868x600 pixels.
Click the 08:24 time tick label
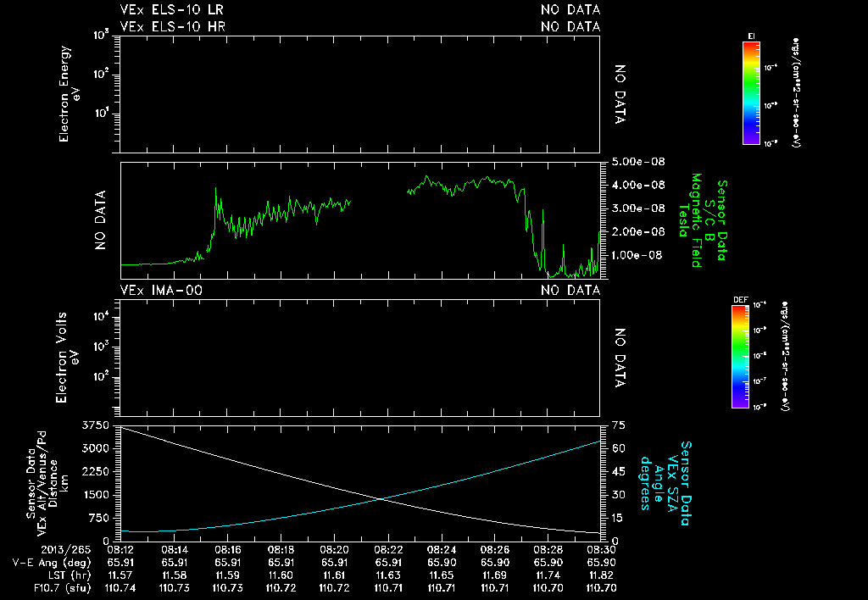441,550
